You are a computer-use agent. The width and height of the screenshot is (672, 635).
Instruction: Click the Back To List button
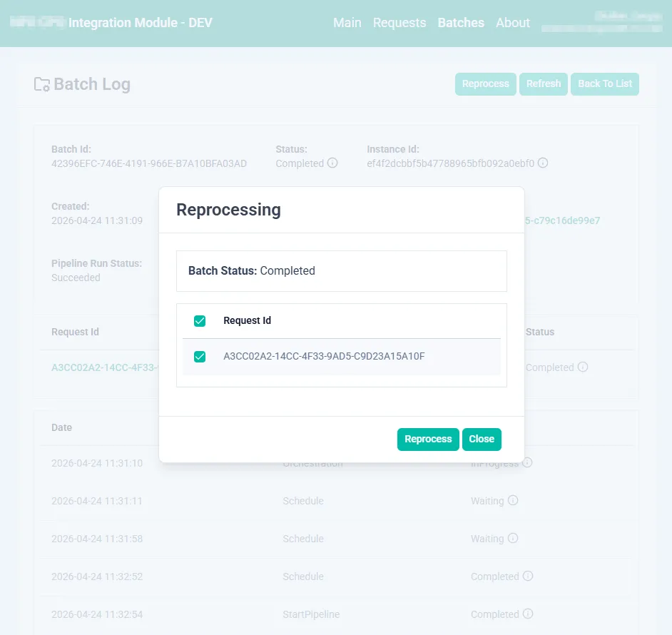click(x=605, y=84)
